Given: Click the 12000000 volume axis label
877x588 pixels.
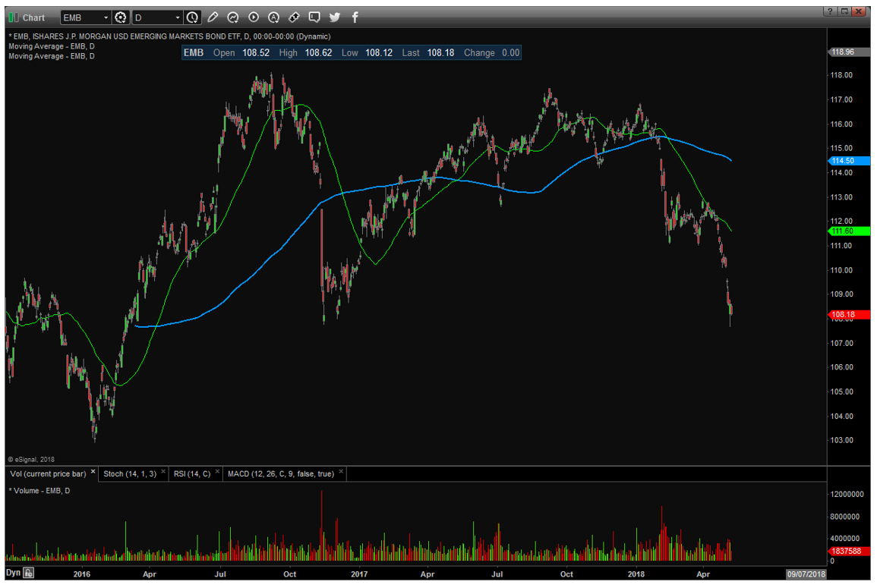Looking at the screenshot, I should click(847, 495).
